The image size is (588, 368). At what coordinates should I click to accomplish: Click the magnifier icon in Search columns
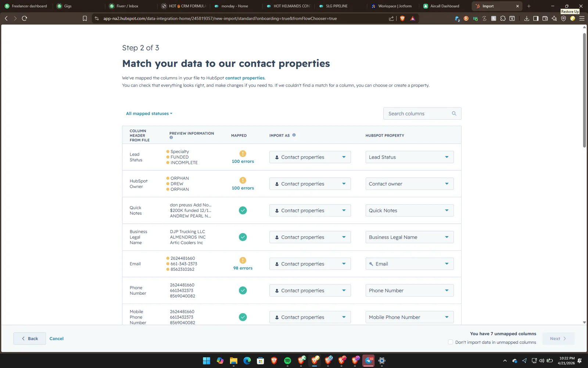[x=454, y=113]
